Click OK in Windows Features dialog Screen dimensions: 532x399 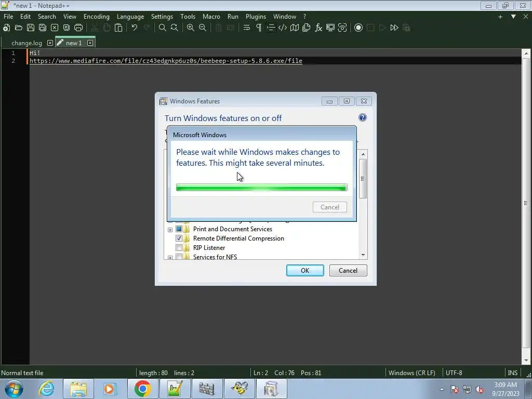pyautogui.click(x=305, y=270)
